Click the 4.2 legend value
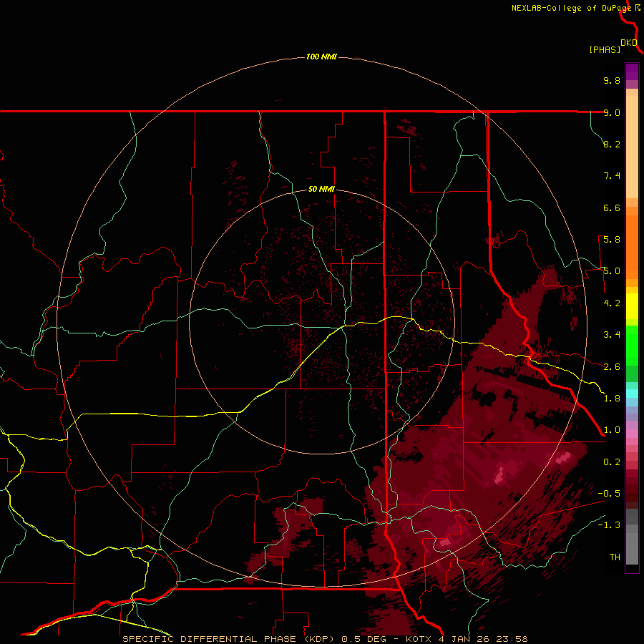 click(x=612, y=303)
